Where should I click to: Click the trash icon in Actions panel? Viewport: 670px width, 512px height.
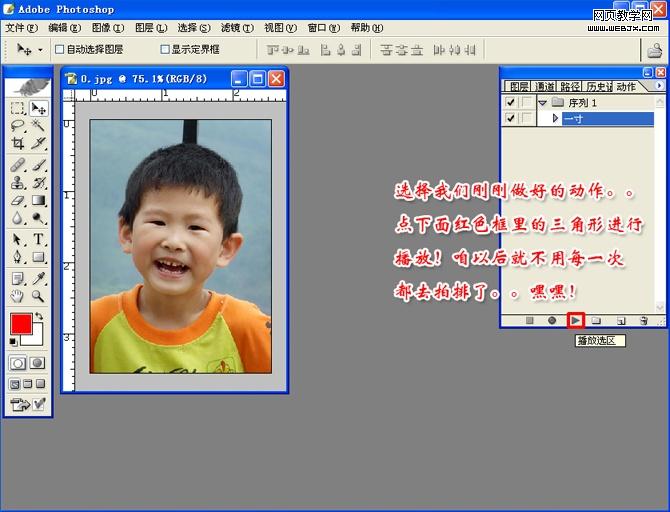coord(643,320)
